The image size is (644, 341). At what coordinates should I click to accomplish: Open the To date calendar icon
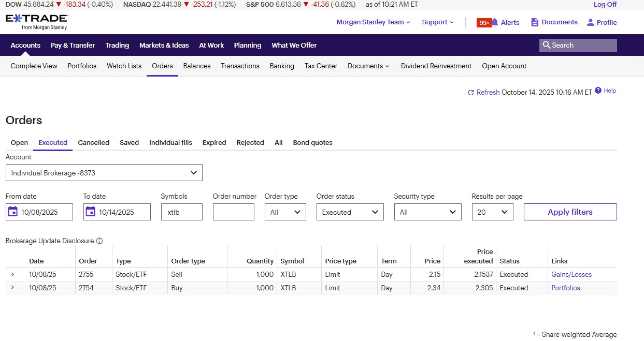pos(91,212)
